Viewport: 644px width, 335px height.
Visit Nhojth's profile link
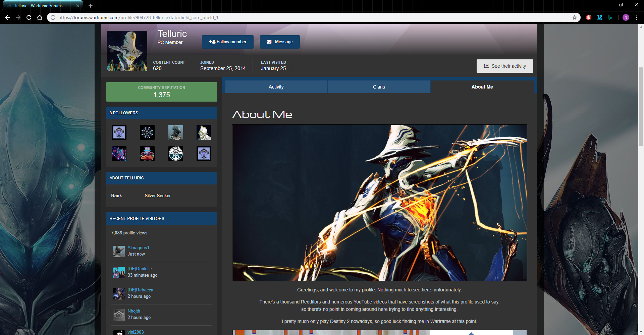click(134, 311)
